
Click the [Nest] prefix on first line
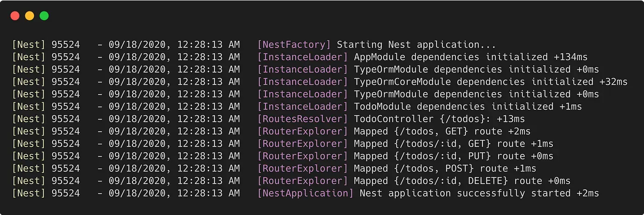(29, 45)
